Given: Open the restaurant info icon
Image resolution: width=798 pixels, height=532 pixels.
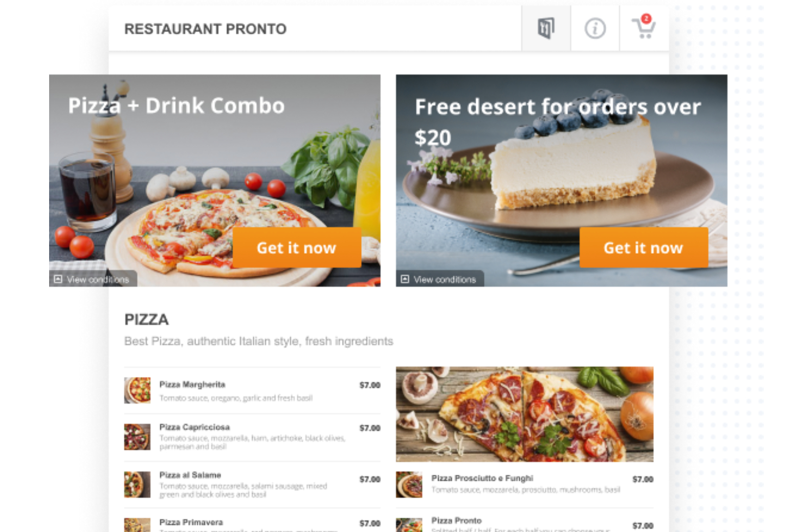Looking at the screenshot, I should 595,29.
